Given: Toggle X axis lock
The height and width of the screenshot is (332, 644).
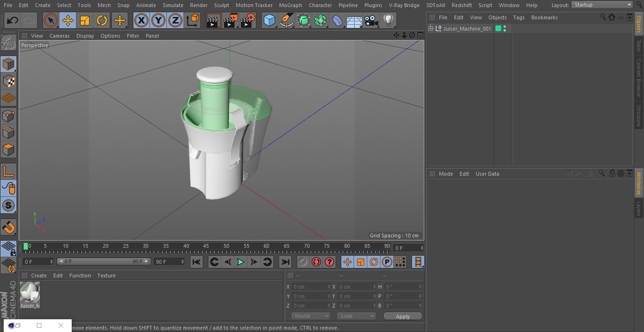Looking at the screenshot, I should pyautogui.click(x=141, y=20).
